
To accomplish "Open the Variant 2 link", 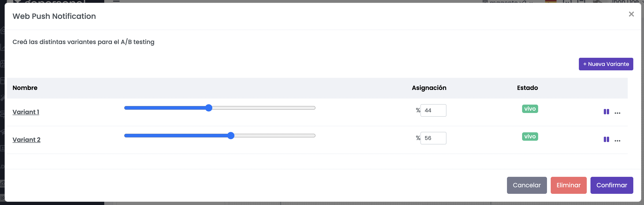I will tap(27, 140).
